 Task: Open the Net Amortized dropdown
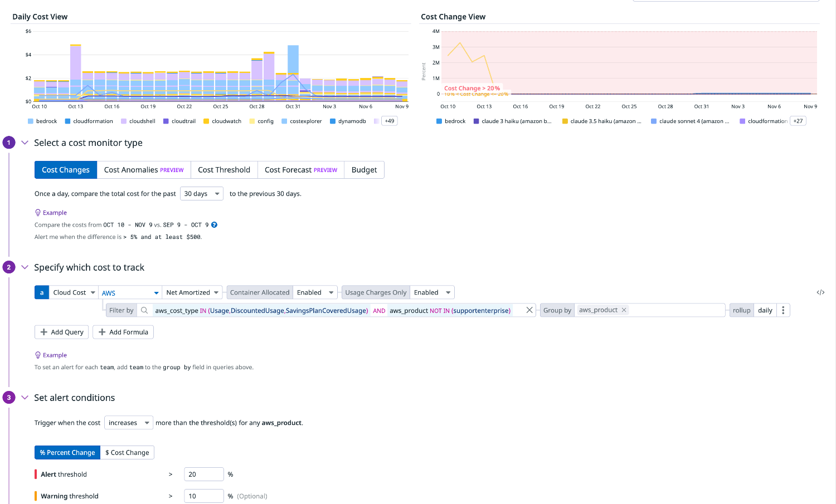click(x=192, y=292)
